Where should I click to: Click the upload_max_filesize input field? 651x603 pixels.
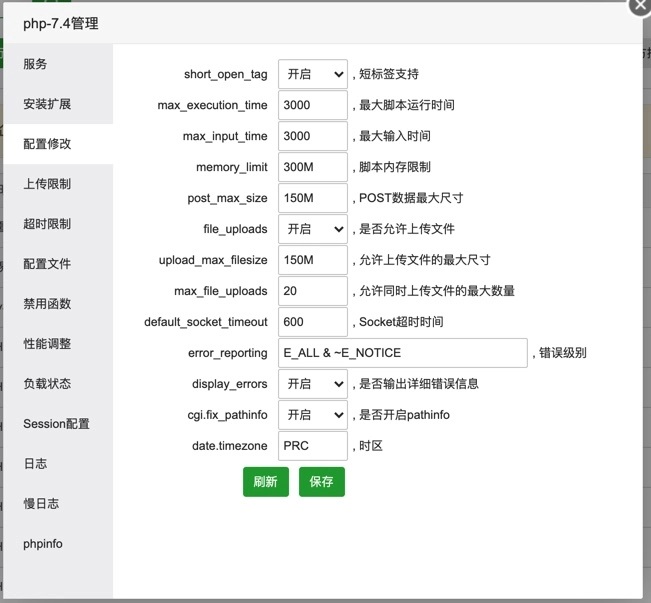[x=312, y=260]
